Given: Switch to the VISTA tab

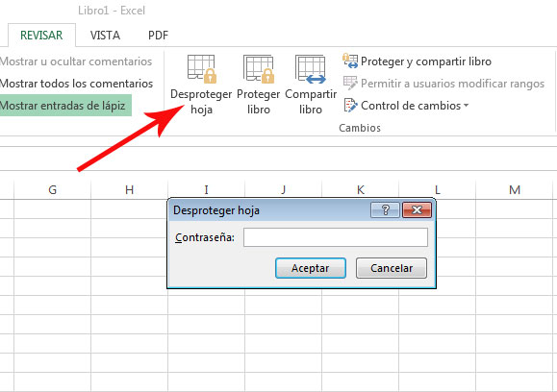Looking at the screenshot, I should click(x=105, y=36).
